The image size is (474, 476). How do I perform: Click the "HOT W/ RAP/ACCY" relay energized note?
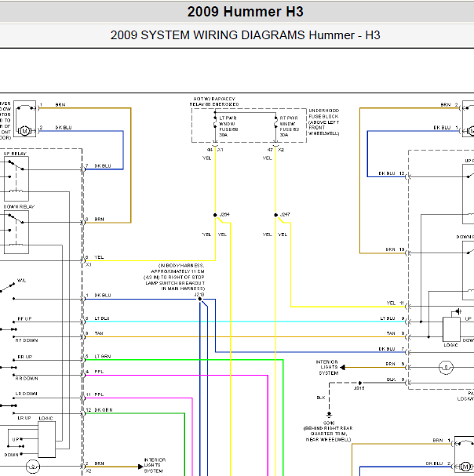tap(214, 101)
